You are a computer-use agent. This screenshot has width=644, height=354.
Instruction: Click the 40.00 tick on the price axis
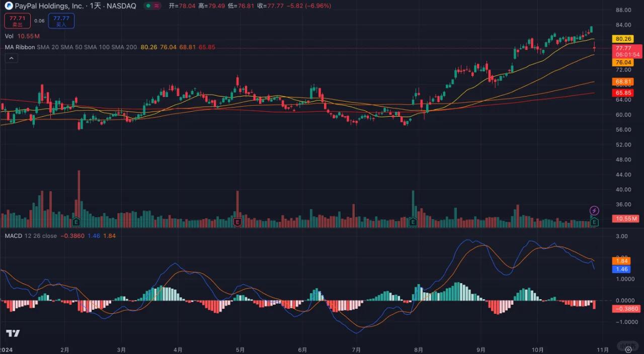pyautogui.click(x=623, y=190)
